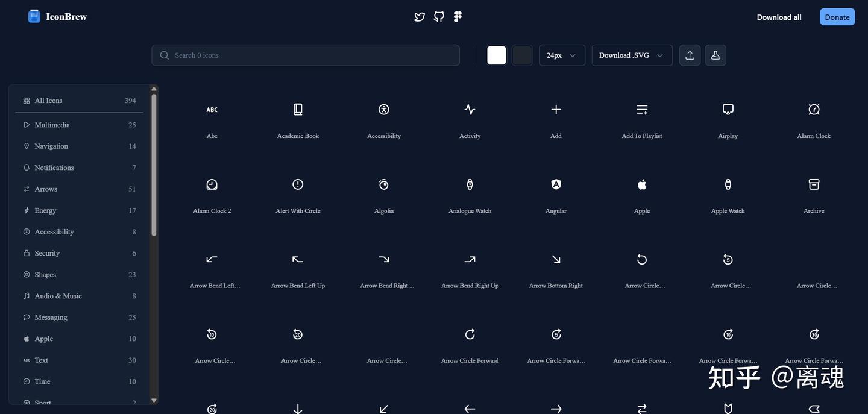Image resolution: width=868 pixels, height=414 pixels.
Task: Open the Download .SVG format dropdown
Action: pyautogui.click(x=632, y=55)
